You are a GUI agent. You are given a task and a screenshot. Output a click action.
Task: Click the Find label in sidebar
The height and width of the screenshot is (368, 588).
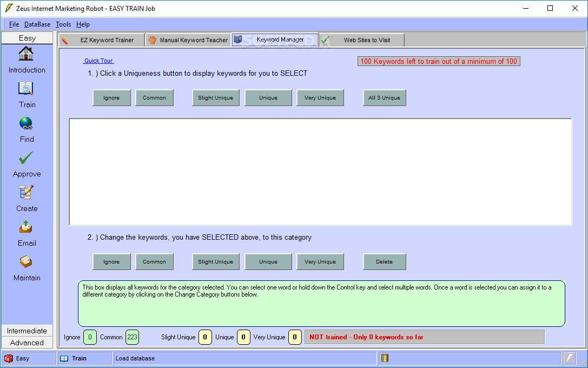point(27,139)
